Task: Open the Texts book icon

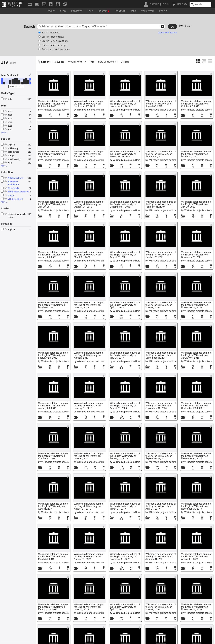Action: click(37, 4)
